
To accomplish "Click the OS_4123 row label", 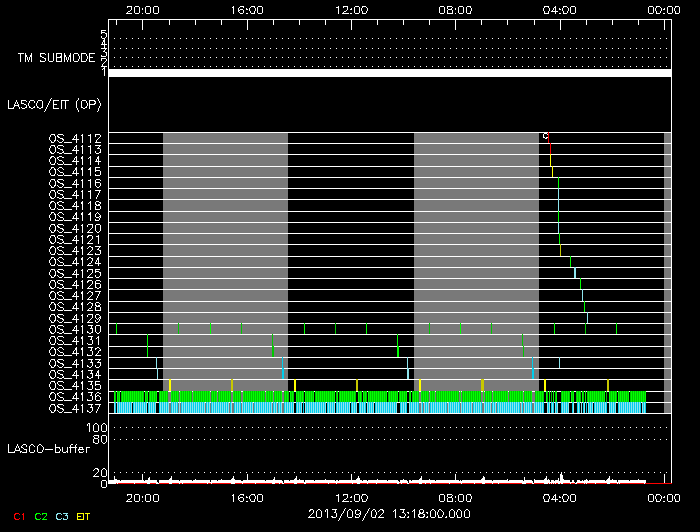I will pos(75,250).
